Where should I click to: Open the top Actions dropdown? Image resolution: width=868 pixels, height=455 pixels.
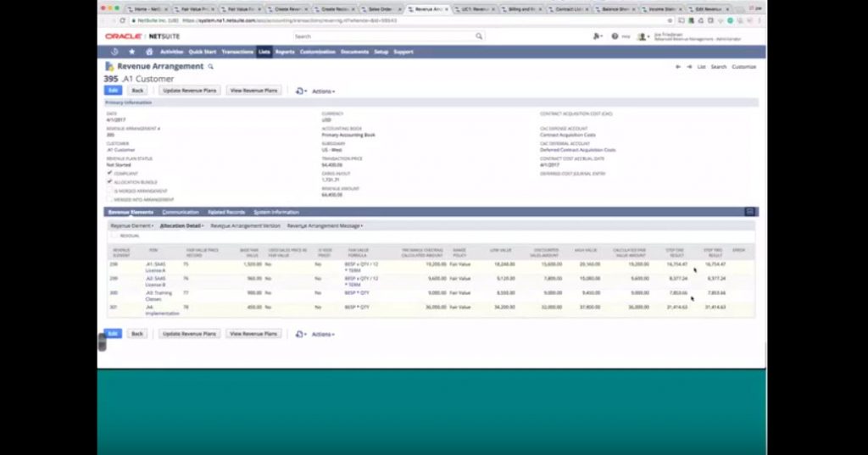(323, 91)
